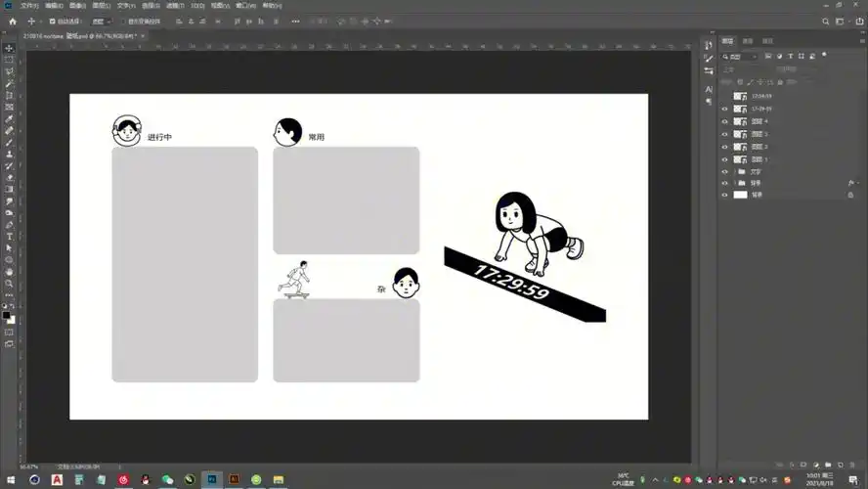
Task: Toggle visibility of the 文字 group
Action: (x=724, y=171)
